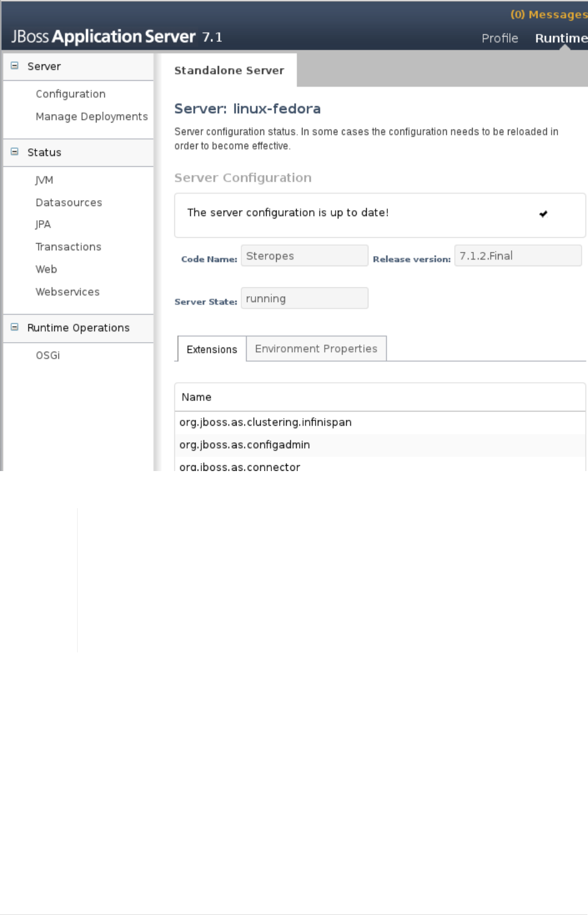The height and width of the screenshot is (915, 588).
Task: Switch to Environment Properties tab
Action: pyautogui.click(x=316, y=349)
